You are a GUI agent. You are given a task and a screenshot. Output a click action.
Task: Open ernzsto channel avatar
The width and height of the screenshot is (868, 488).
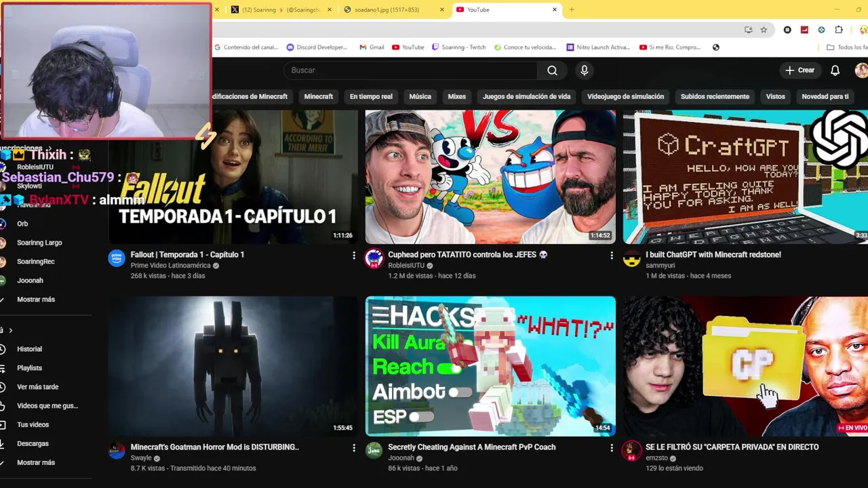tap(631, 451)
